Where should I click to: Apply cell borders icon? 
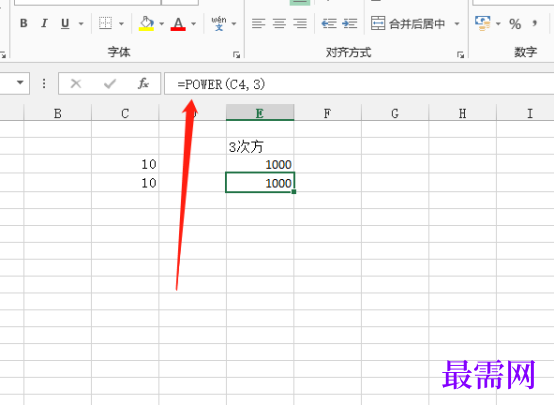[x=105, y=23]
